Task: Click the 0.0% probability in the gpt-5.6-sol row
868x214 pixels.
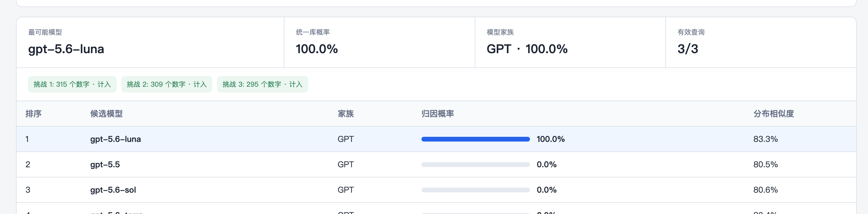Action: click(547, 190)
